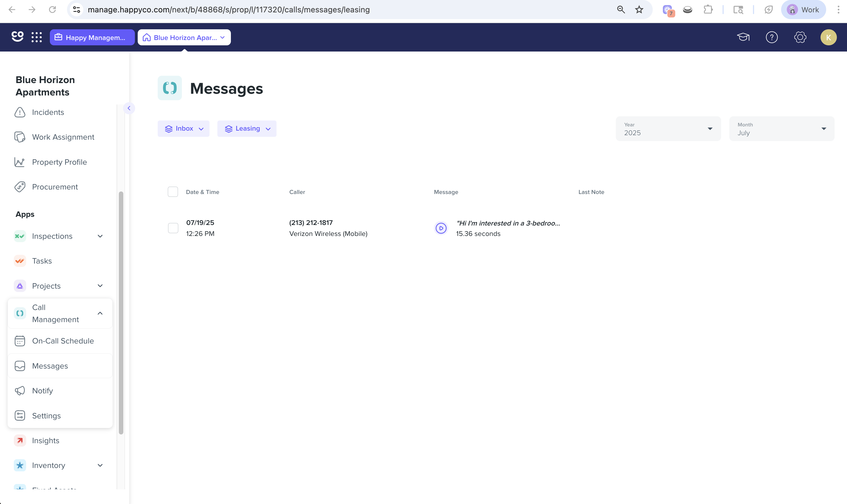Image resolution: width=847 pixels, height=504 pixels.
Task: Click the Last Note column header
Action: [x=591, y=192]
